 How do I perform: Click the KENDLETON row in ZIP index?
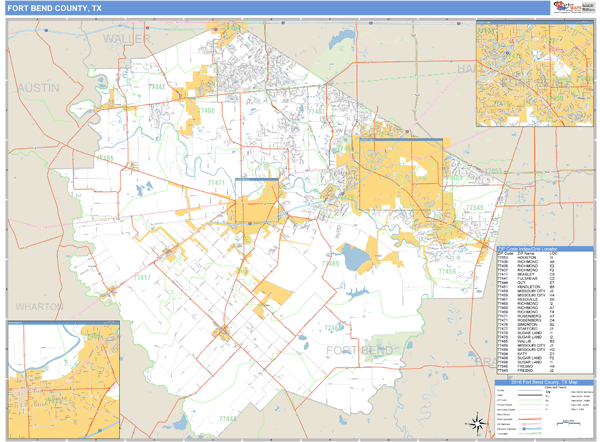526,287
